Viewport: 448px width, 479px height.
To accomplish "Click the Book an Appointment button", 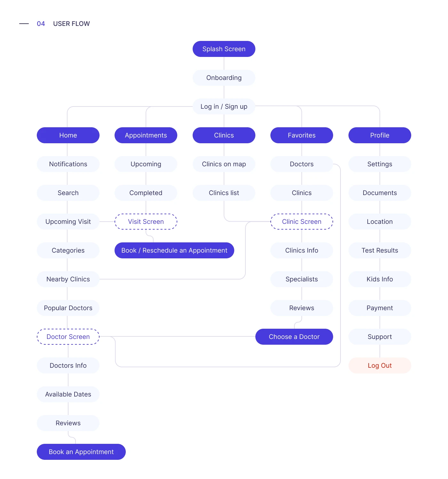I will coord(81,452).
